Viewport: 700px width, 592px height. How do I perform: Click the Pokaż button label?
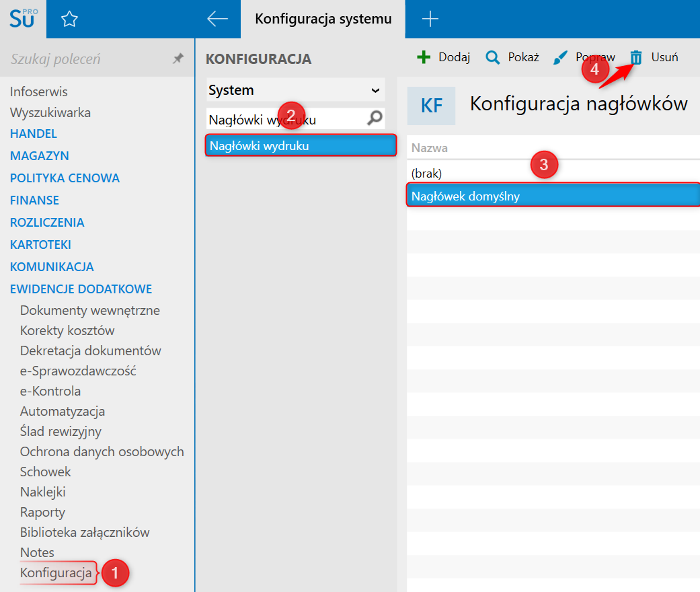coord(523,57)
